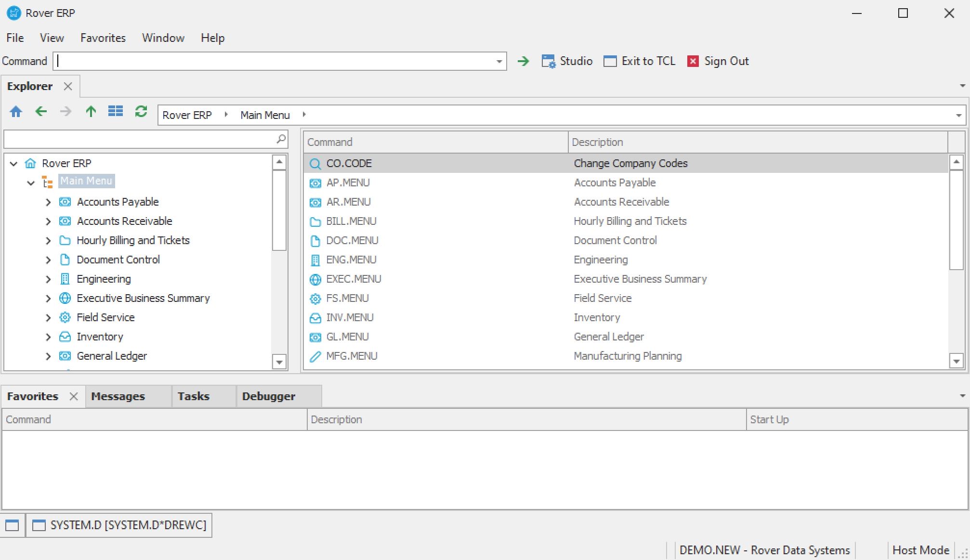
Task: Open the Command input dropdown arrow
Action: pyautogui.click(x=499, y=62)
